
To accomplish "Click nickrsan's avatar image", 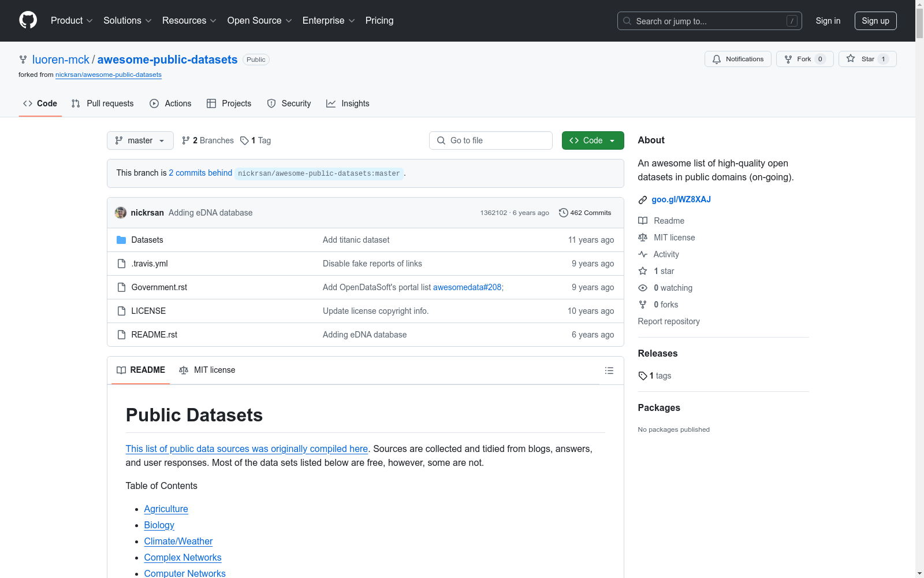I will (121, 213).
